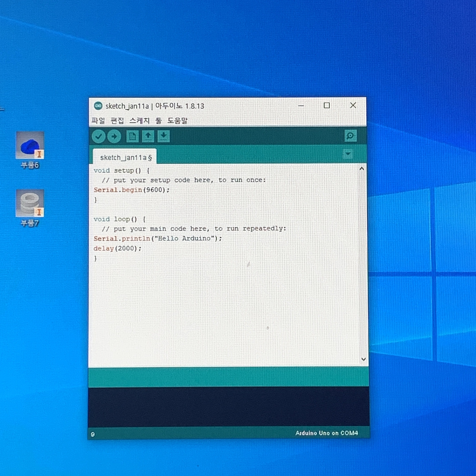The image size is (476, 476).
Task: Click the Verify checkmark button
Action: 99,136
